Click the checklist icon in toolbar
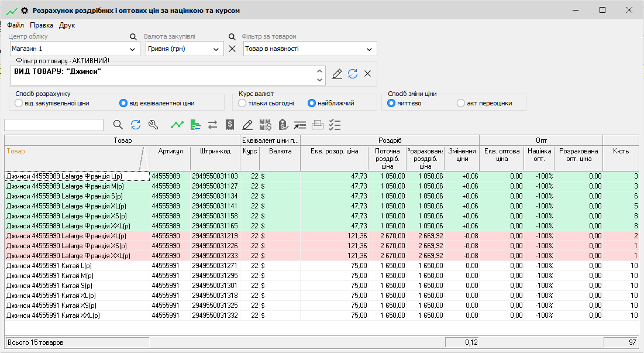The width and height of the screenshot is (644, 353). tap(335, 125)
